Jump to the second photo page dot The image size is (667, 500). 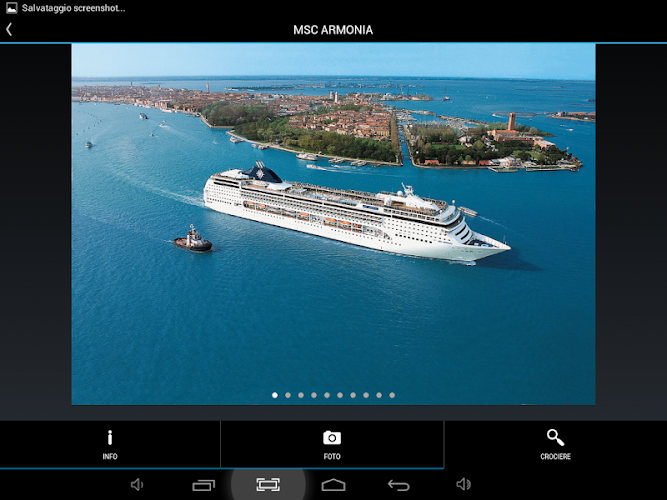[288, 395]
